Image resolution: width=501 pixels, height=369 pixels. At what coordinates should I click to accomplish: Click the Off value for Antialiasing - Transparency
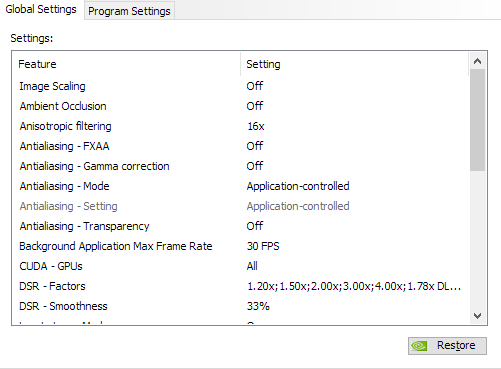click(x=255, y=226)
